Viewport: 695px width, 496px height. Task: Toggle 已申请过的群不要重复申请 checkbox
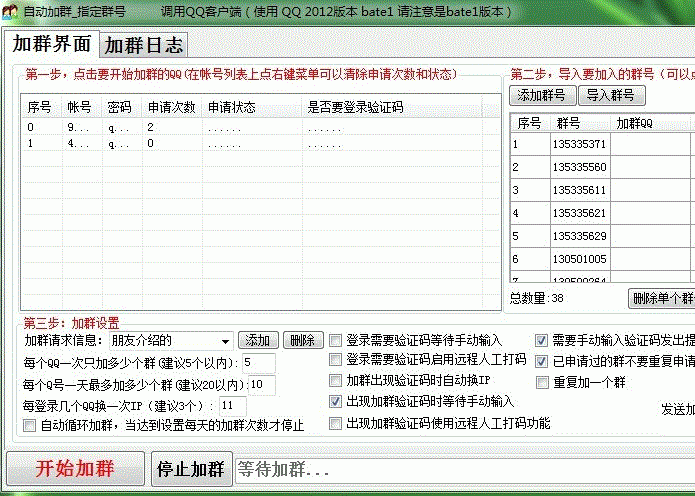coord(541,361)
